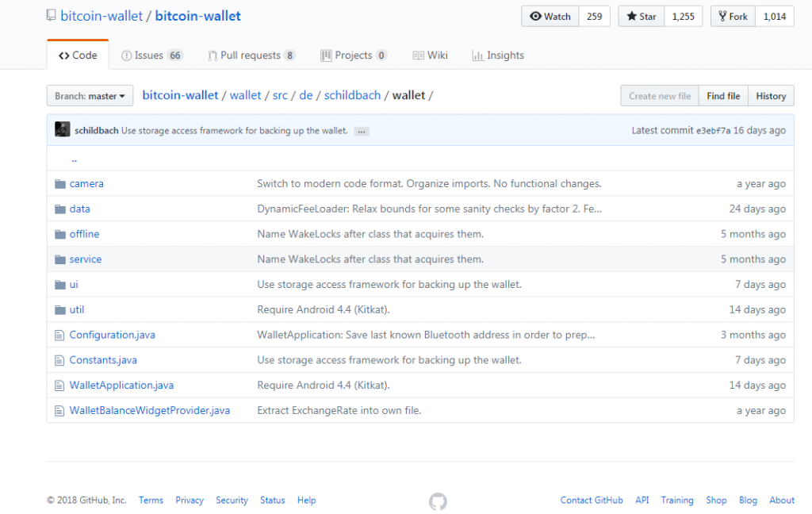Open the 259 watchers count
The width and height of the screenshot is (812, 514).
click(x=595, y=17)
